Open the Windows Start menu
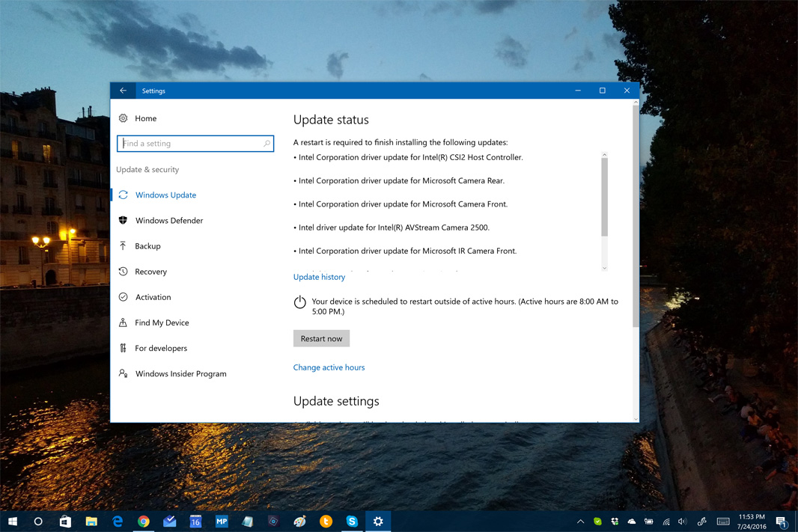Viewport: 798px width, 532px height. (13, 522)
